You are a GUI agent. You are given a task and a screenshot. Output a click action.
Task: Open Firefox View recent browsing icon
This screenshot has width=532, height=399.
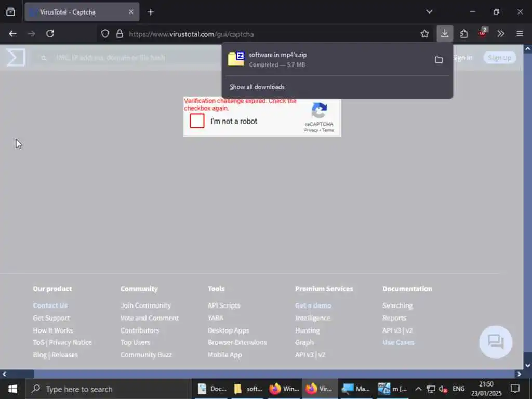click(10, 12)
